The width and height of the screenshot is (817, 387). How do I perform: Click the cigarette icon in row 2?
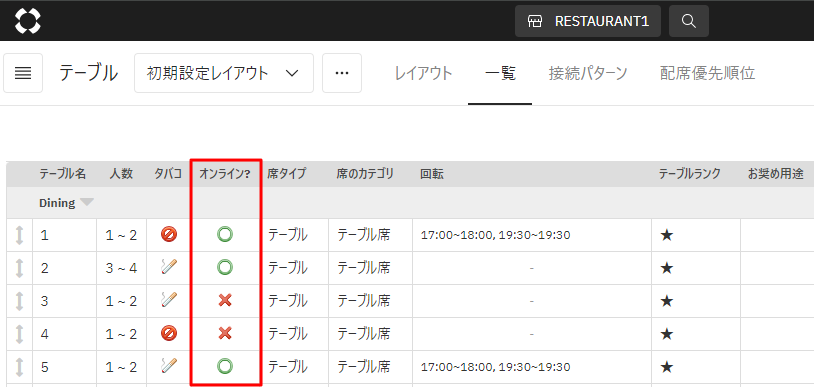click(x=169, y=267)
